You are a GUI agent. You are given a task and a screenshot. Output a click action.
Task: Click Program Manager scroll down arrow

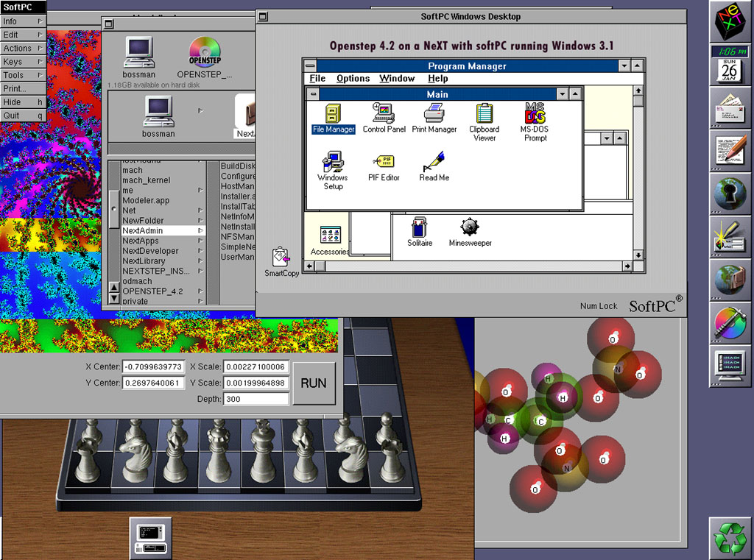[x=638, y=255]
